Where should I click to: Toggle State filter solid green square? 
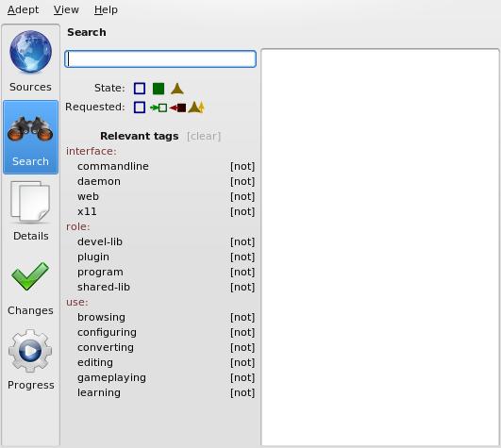(159, 89)
